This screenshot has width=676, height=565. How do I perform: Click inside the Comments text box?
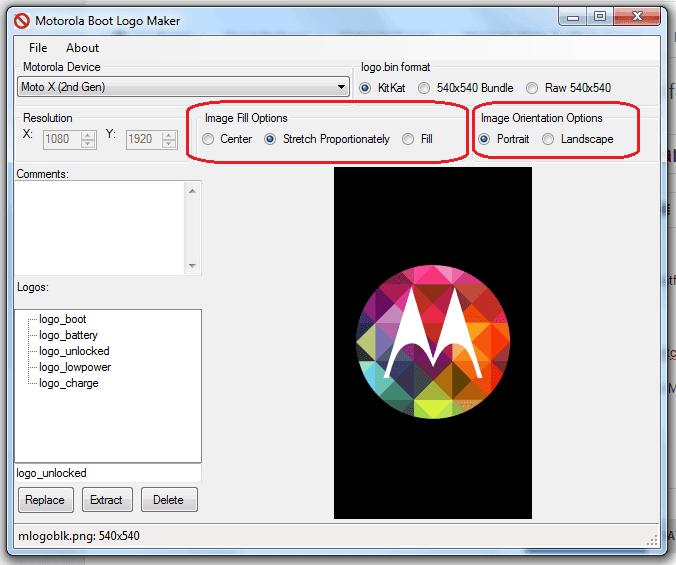(100, 228)
